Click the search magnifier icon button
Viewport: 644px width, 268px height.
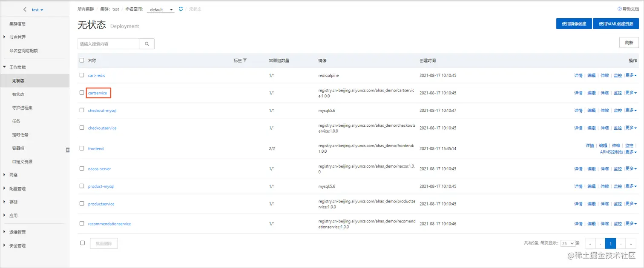(x=147, y=44)
